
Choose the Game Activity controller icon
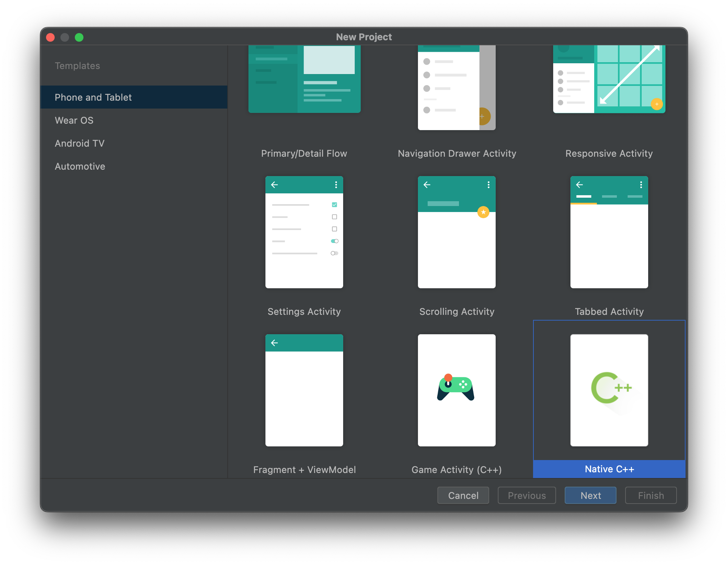point(456,388)
